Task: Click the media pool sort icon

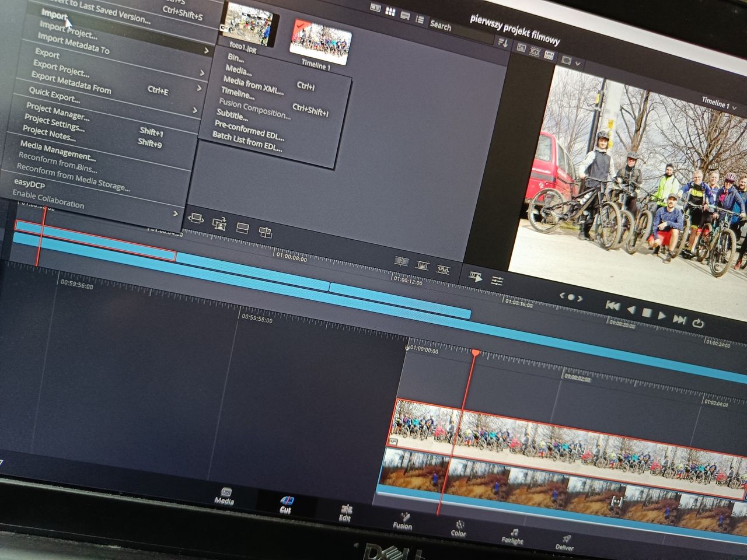Action: pos(502,41)
